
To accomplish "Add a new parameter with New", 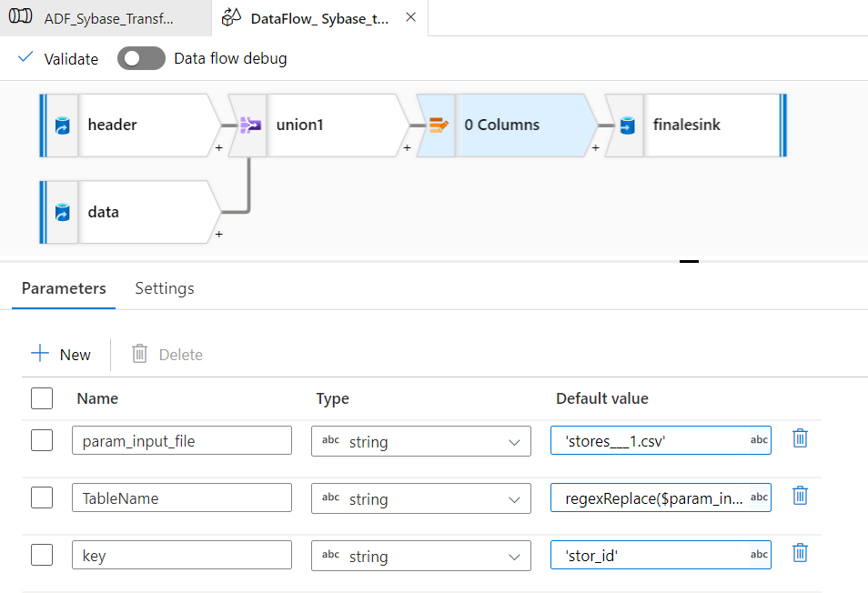I will pos(61,355).
